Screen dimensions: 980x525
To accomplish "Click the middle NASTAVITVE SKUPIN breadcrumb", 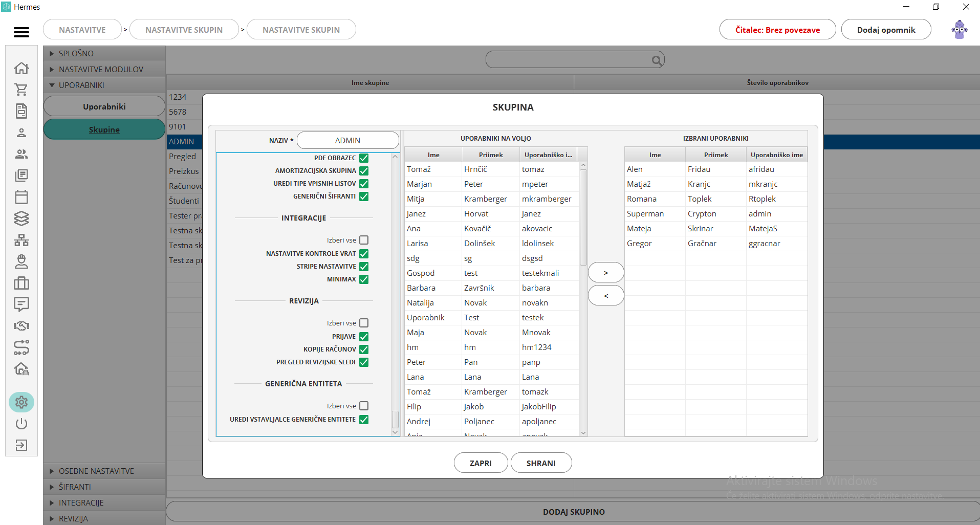I will 184,30.
